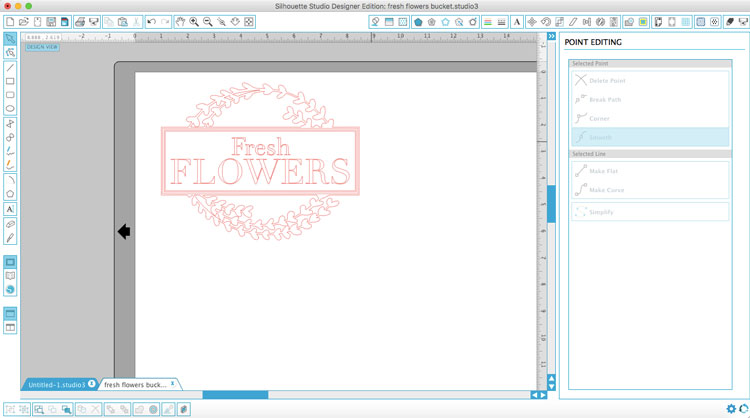
Task: Choose the Select arrow tool
Action: point(10,39)
